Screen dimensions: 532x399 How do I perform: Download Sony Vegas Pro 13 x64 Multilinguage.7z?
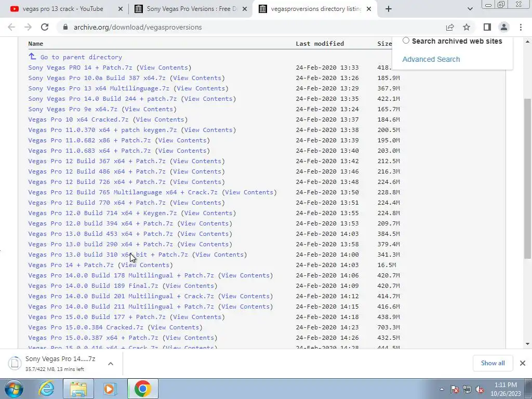pos(99,88)
